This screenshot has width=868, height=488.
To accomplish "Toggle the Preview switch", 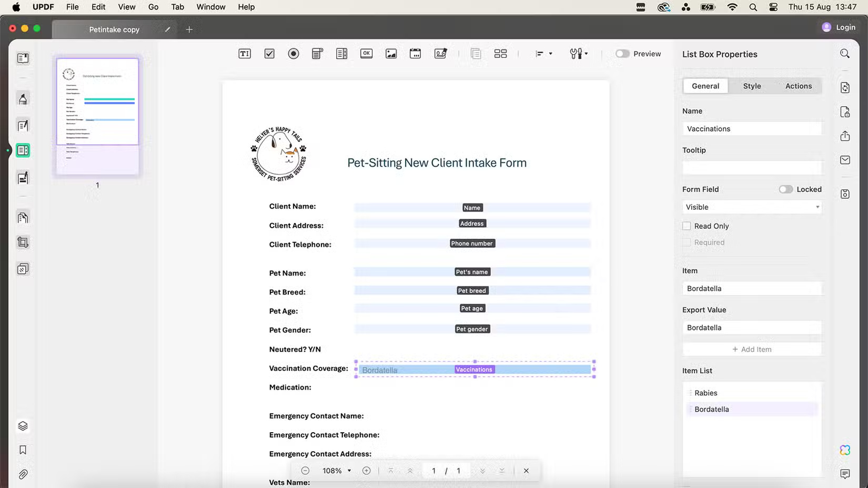I will point(623,53).
